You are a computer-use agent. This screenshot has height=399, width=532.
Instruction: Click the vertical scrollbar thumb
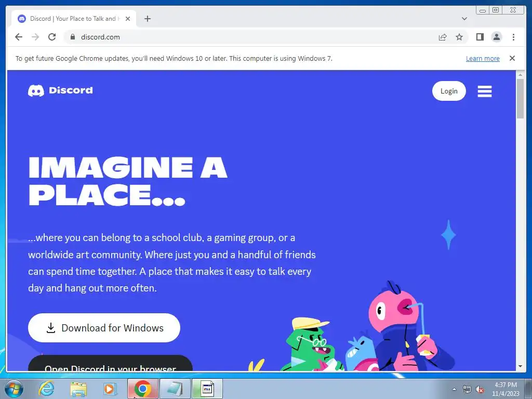(x=520, y=99)
